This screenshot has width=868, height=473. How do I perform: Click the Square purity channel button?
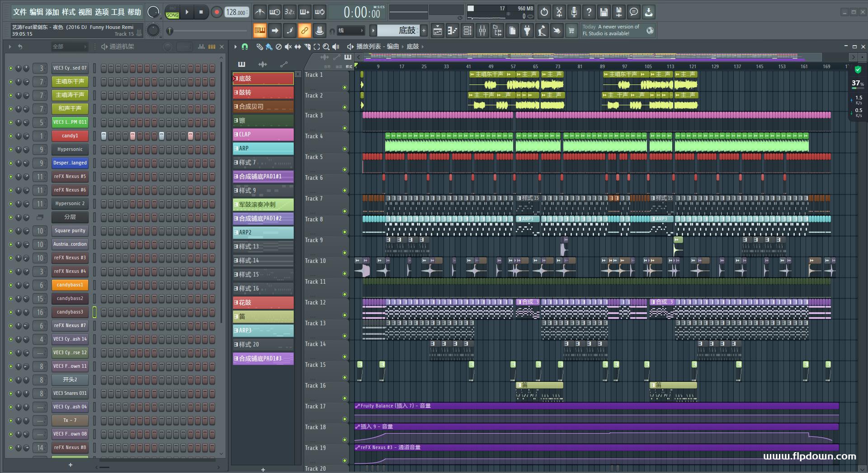click(x=70, y=231)
